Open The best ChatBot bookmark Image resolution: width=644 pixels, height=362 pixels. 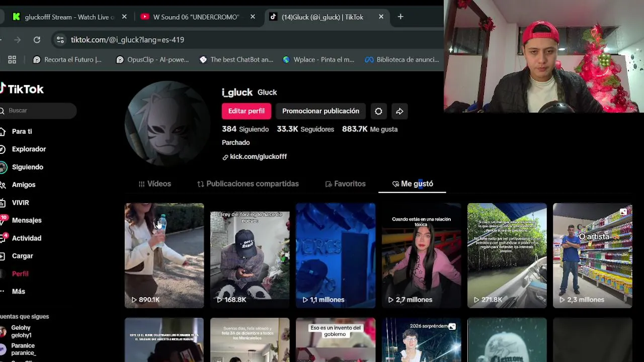pos(236,59)
